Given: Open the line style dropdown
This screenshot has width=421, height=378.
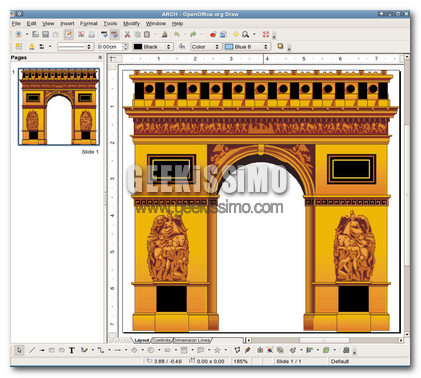Looking at the screenshot, I should (75, 47).
